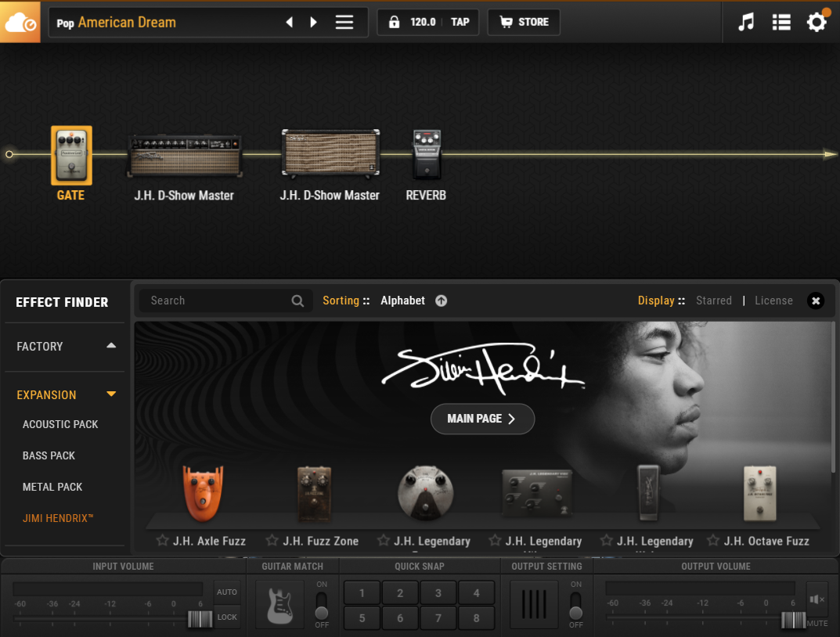
Task: Pick the J.H. Legendary wah pedal
Action: pos(648,493)
